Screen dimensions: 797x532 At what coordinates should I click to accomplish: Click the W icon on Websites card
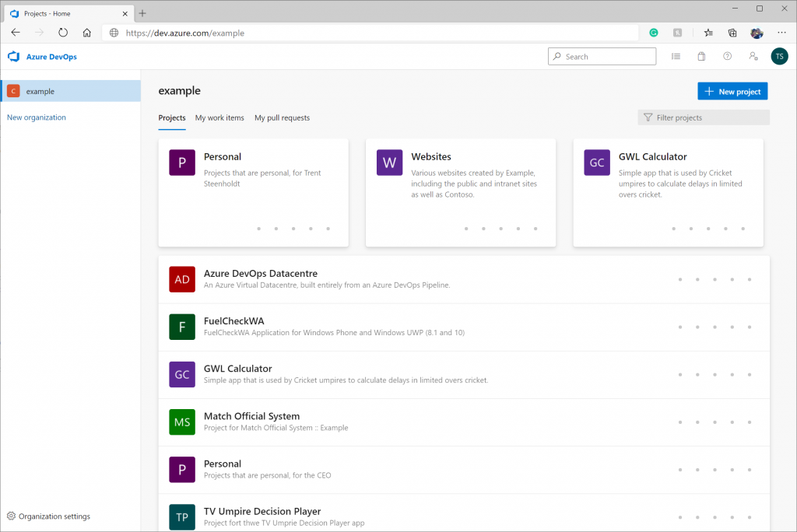click(389, 163)
